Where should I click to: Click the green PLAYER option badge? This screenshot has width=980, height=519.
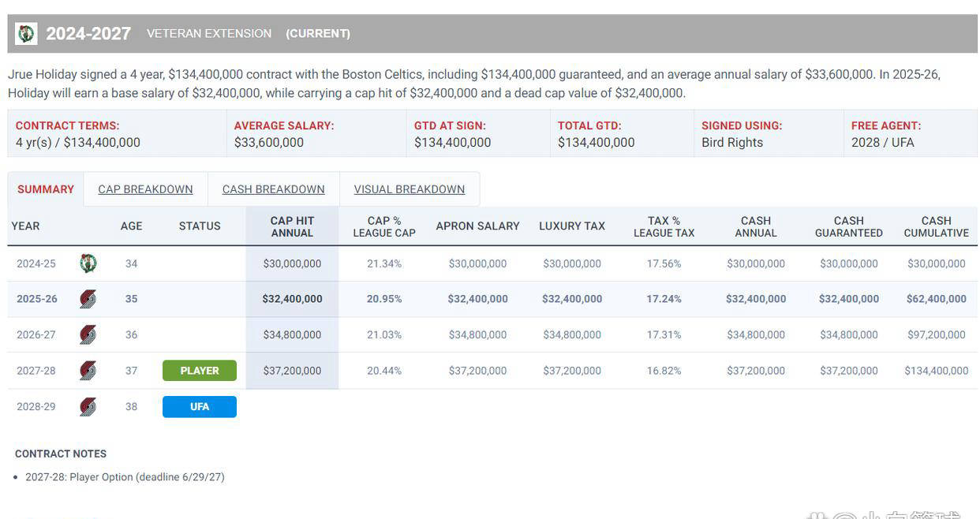click(200, 371)
